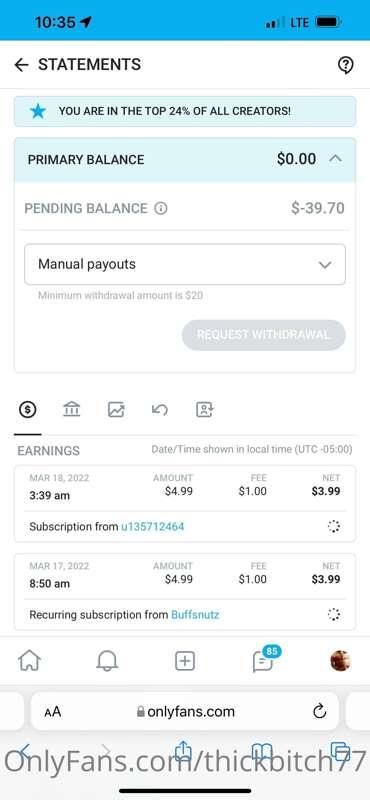Switch to the bank payouts tab
This screenshot has height=800, width=370.
click(x=71, y=409)
